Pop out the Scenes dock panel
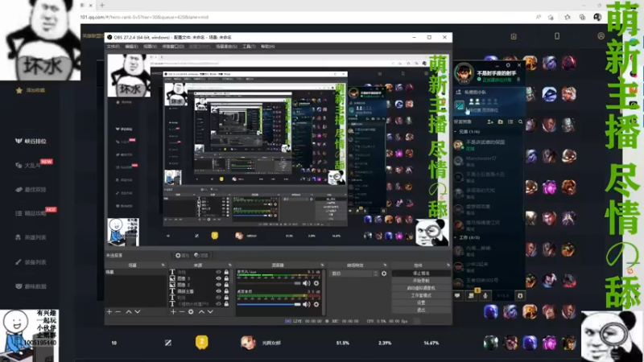The image size is (644, 362). (163, 265)
